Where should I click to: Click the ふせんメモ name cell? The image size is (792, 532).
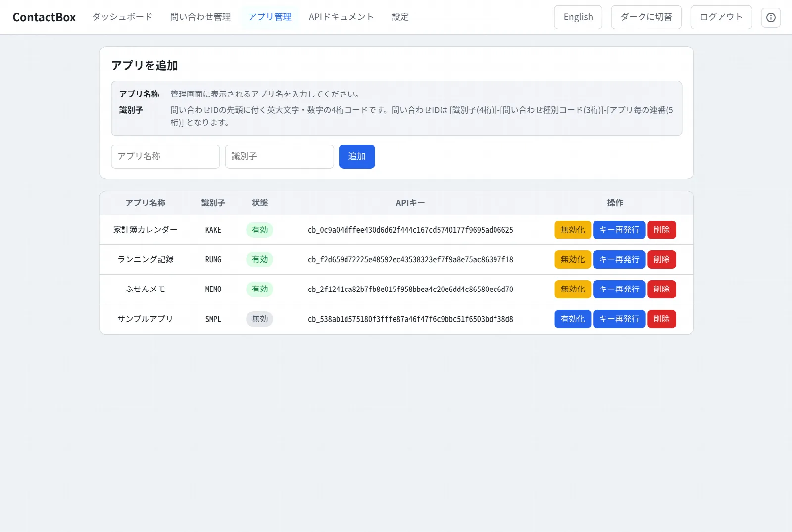point(145,289)
